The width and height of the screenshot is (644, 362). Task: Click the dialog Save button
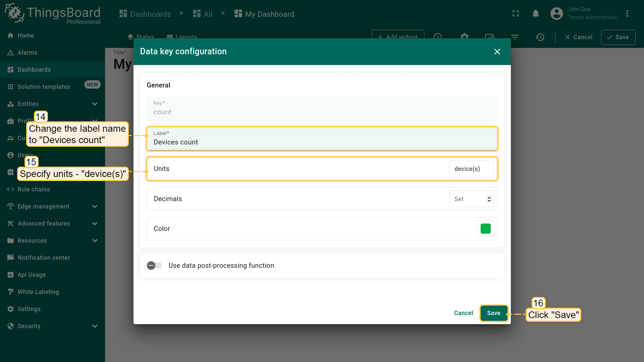coord(493,313)
